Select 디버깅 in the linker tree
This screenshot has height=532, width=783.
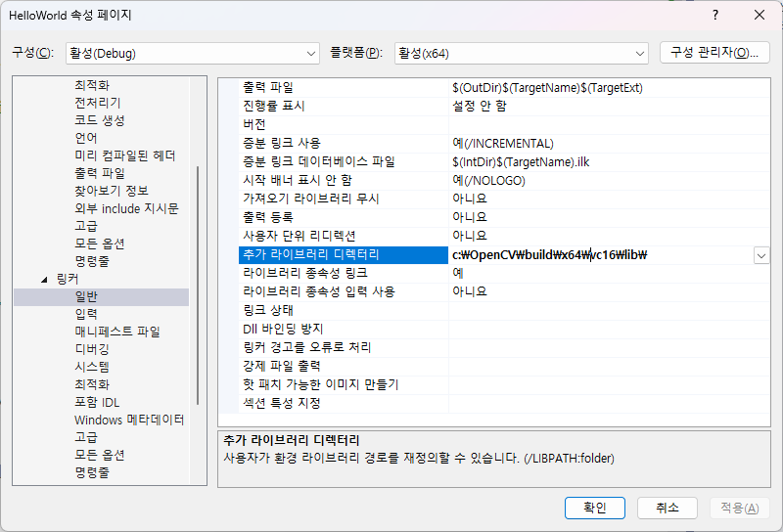(x=92, y=349)
